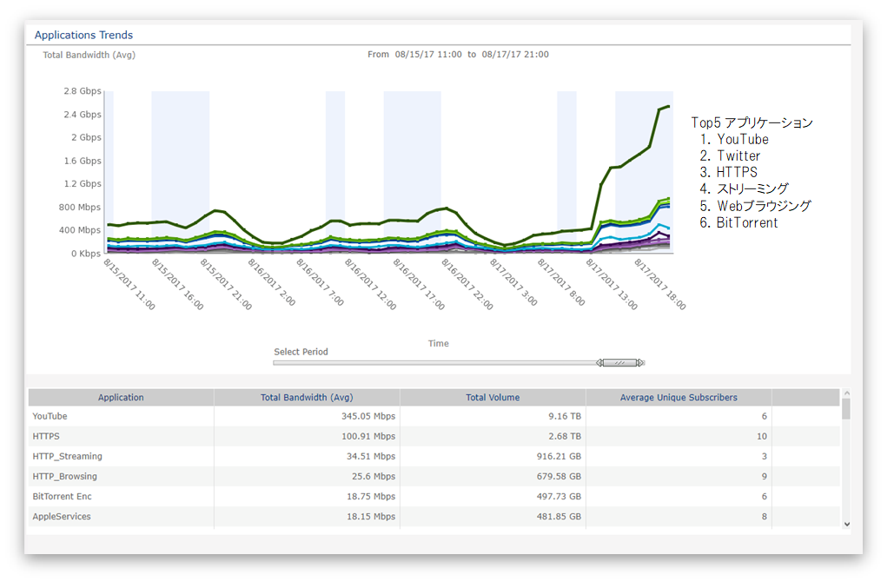Select the HTTP_Streaming application row
Image resolution: width=894 pixels, height=588 pixels.
click(x=434, y=456)
